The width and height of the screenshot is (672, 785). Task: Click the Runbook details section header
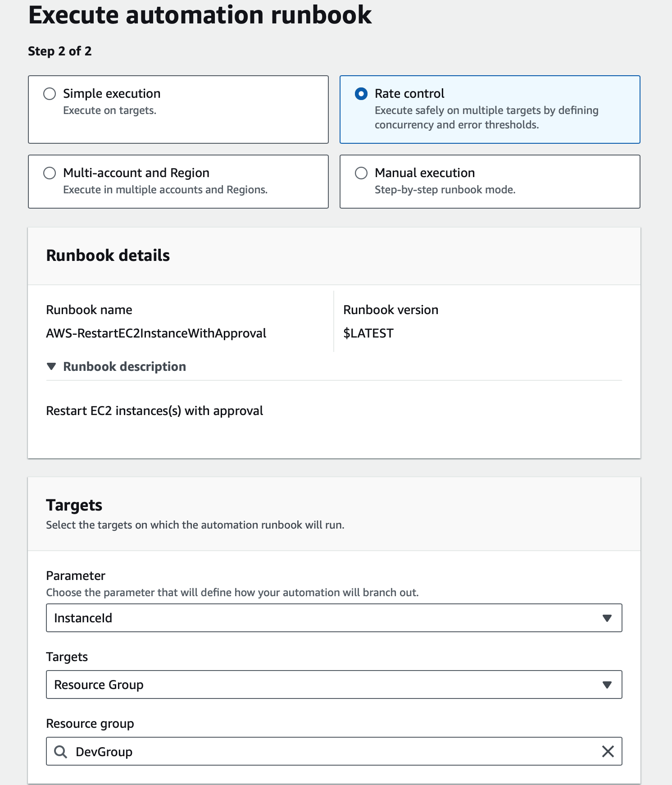[x=108, y=256]
